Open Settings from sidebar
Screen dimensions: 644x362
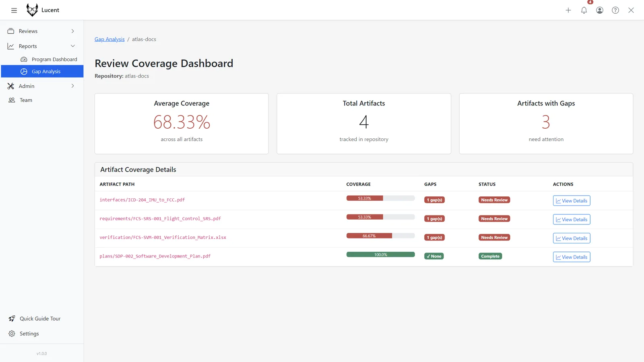pyautogui.click(x=42, y=334)
